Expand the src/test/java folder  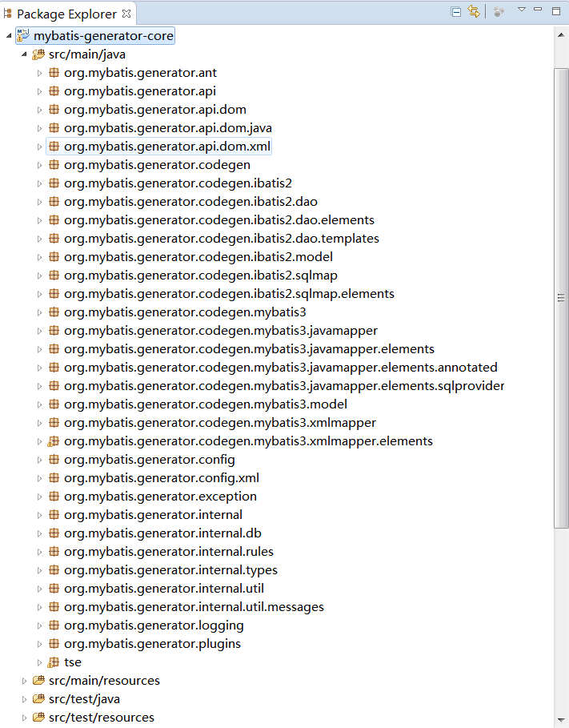tap(24, 699)
